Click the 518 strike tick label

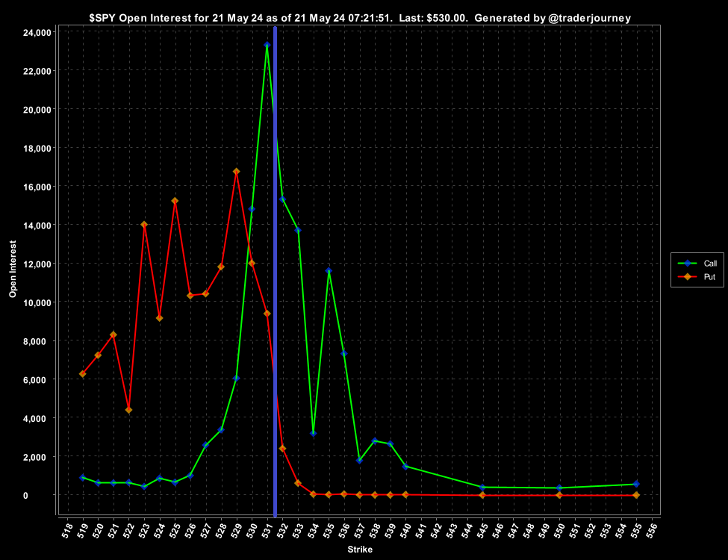pyautogui.click(x=67, y=531)
